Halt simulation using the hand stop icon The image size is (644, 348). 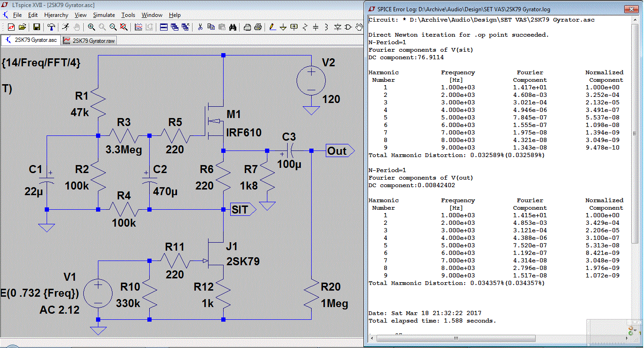click(x=76, y=27)
